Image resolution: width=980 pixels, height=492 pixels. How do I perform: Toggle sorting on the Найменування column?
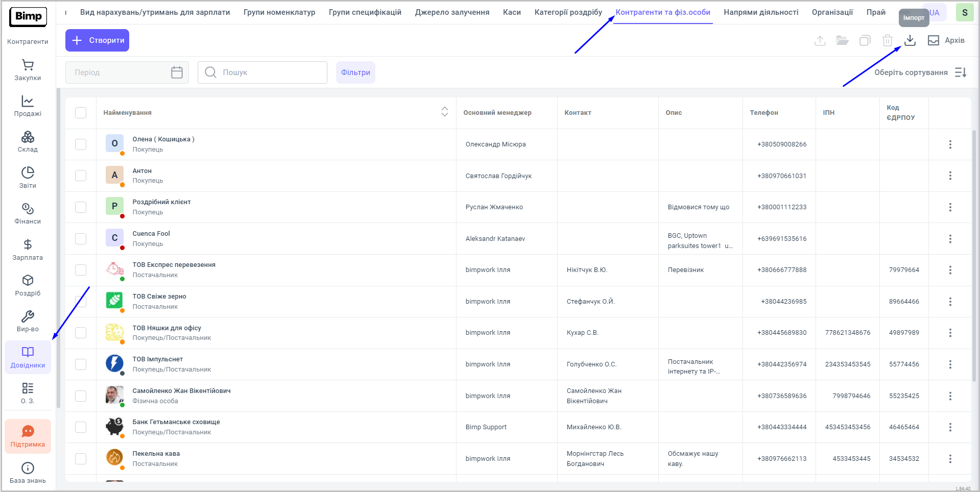click(444, 112)
